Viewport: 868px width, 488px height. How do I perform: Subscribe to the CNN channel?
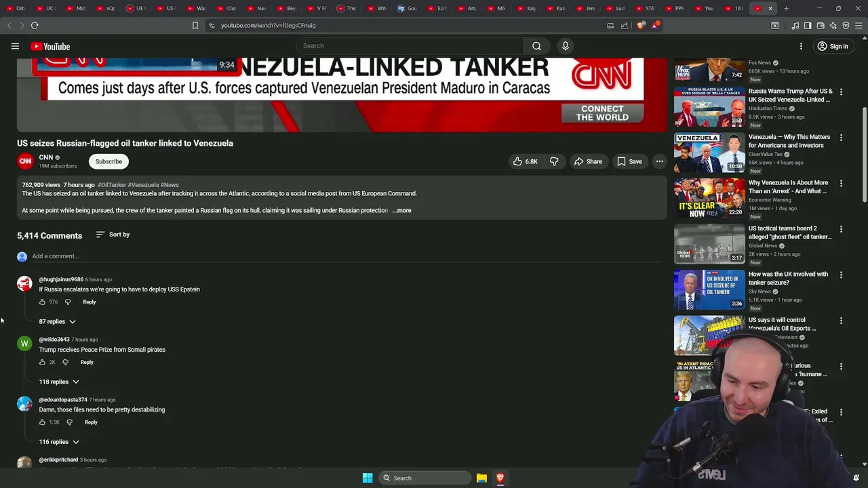(x=108, y=161)
